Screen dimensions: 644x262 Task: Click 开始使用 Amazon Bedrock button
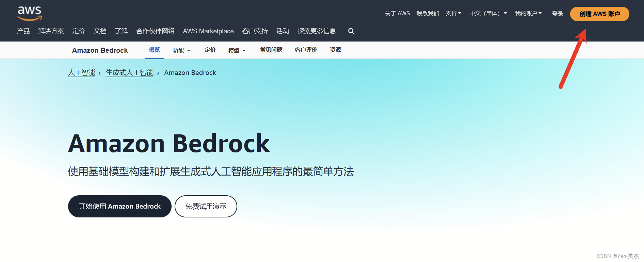point(120,206)
